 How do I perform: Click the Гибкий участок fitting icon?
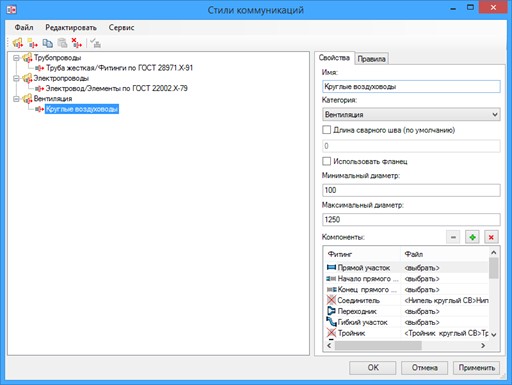coord(331,322)
